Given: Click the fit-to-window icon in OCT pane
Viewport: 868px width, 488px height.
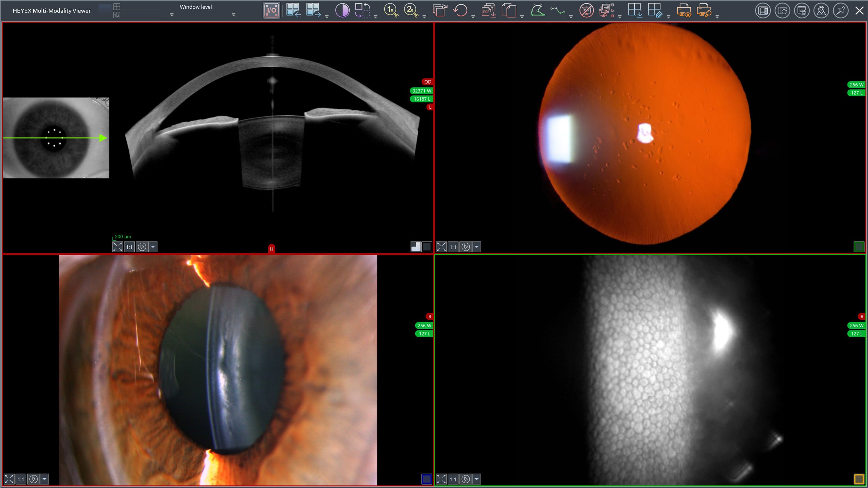Looking at the screenshot, I should (x=117, y=247).
